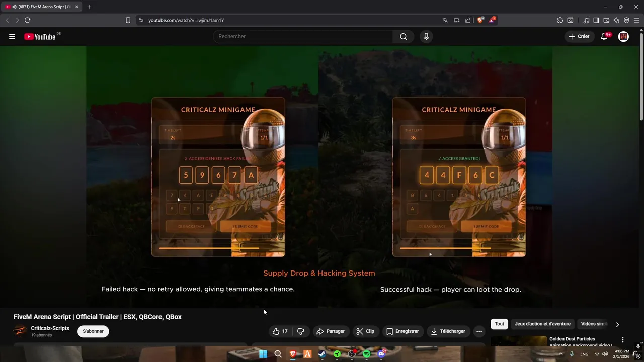Open the browser extensions puzzle icon

pyautogui.click(x=560, y=20)
